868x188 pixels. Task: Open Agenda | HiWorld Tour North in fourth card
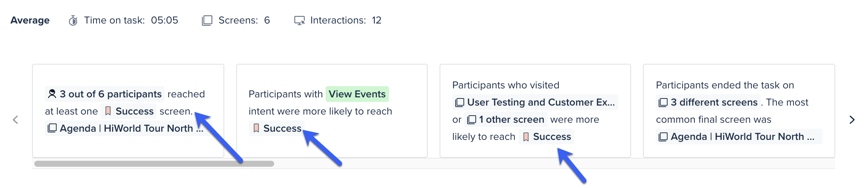[x=739, y=137]
